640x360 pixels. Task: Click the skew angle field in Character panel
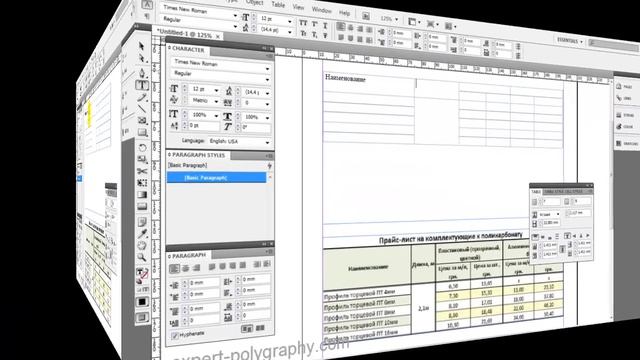click(x=256, y=127)
